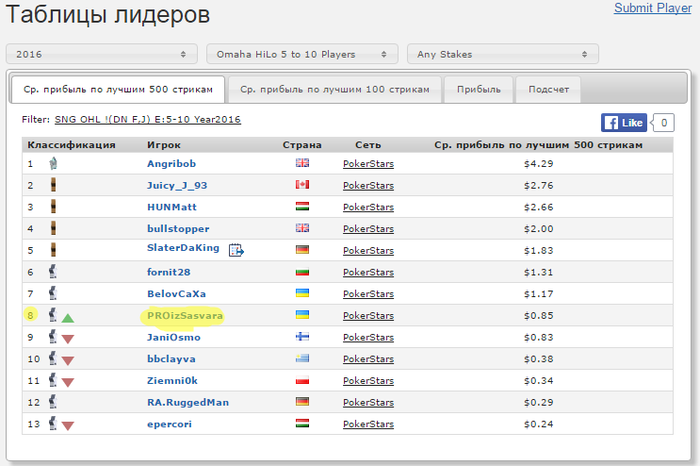The width and height of the screenshot is (700, 466).
Task: Switch to the 'лучшим 100 стрикам' tab
Action: 335,90
